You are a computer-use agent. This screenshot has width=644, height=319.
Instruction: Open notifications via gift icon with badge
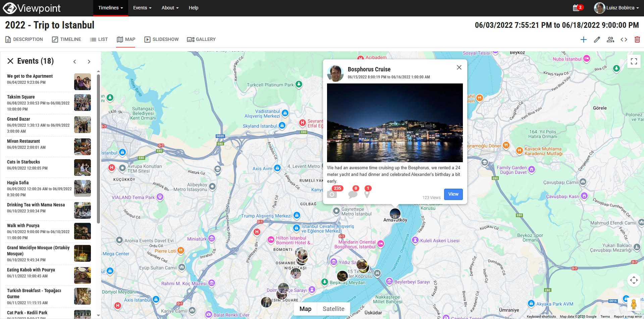pos(577,7)
